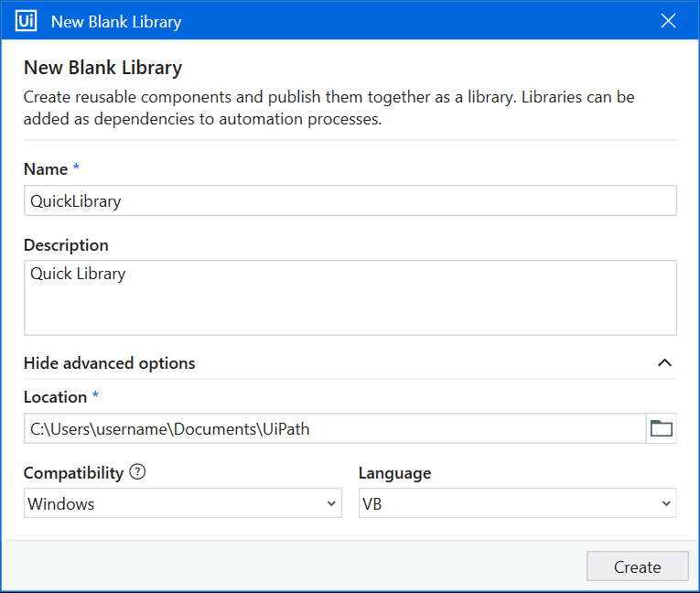Open the Compatibility dropdown showing Windows

pos(183,503)
